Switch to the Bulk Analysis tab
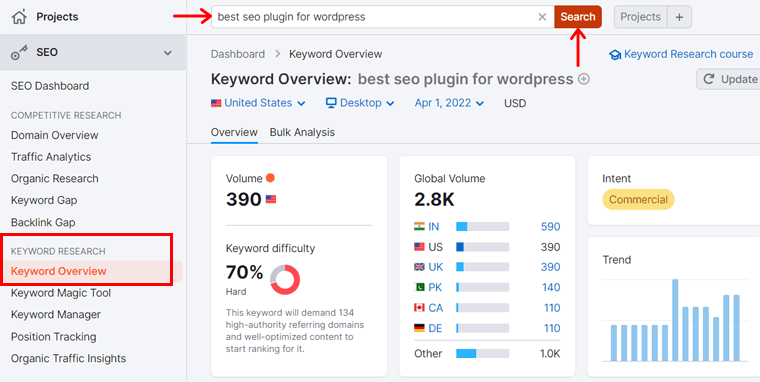Viewport: 760px width, 382px height. click(302, 132)
